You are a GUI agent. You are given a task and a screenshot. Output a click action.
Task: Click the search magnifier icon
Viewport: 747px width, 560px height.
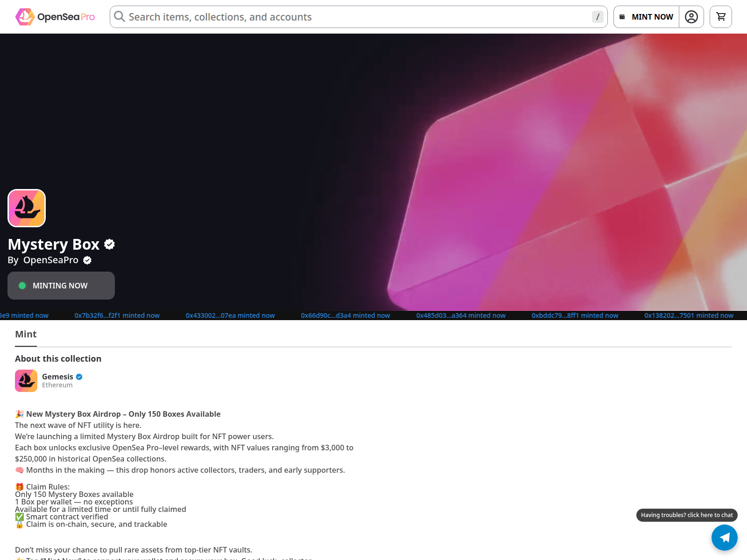pyautogui.click(x=120, y=17)
